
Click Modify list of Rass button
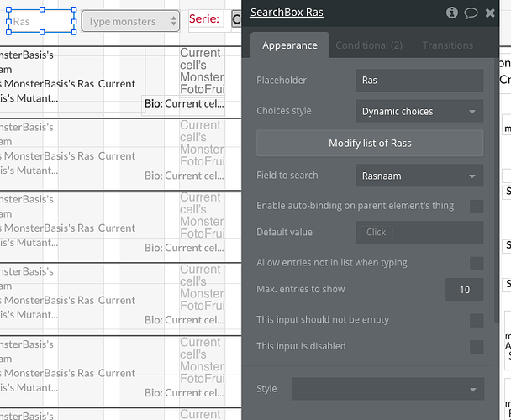click(x=370, y=143)
